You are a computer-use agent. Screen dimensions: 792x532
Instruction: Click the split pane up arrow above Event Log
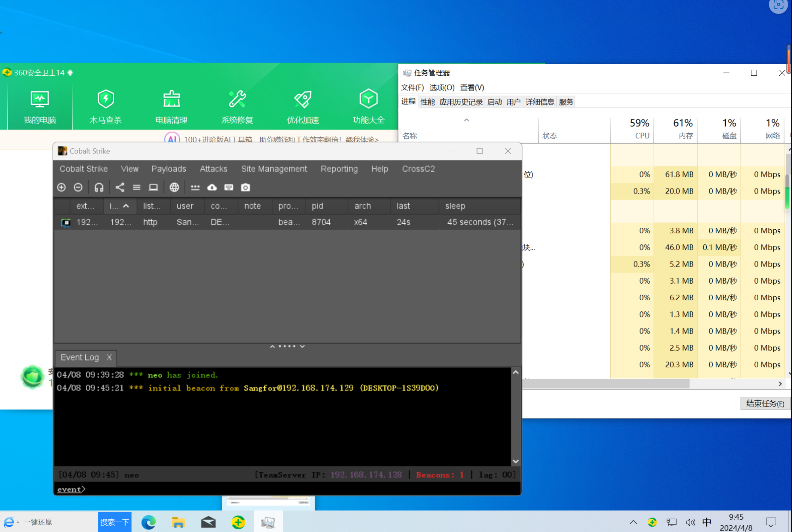tap(272, 346)
